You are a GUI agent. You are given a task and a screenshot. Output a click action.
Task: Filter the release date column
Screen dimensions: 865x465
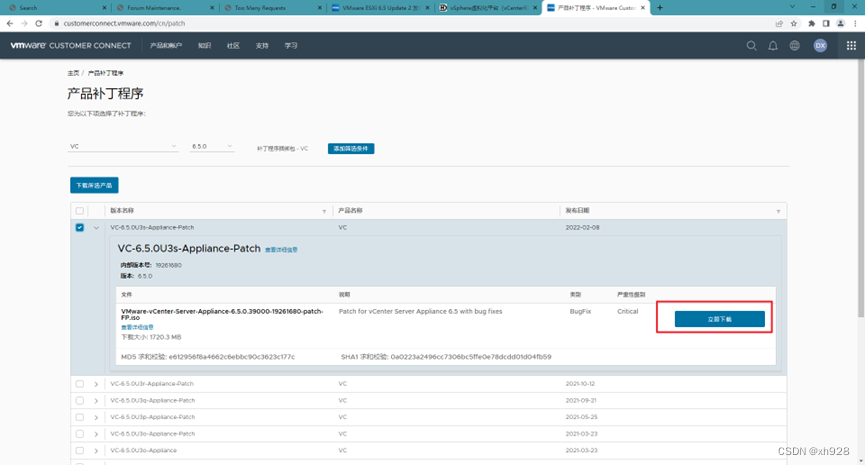778,211
